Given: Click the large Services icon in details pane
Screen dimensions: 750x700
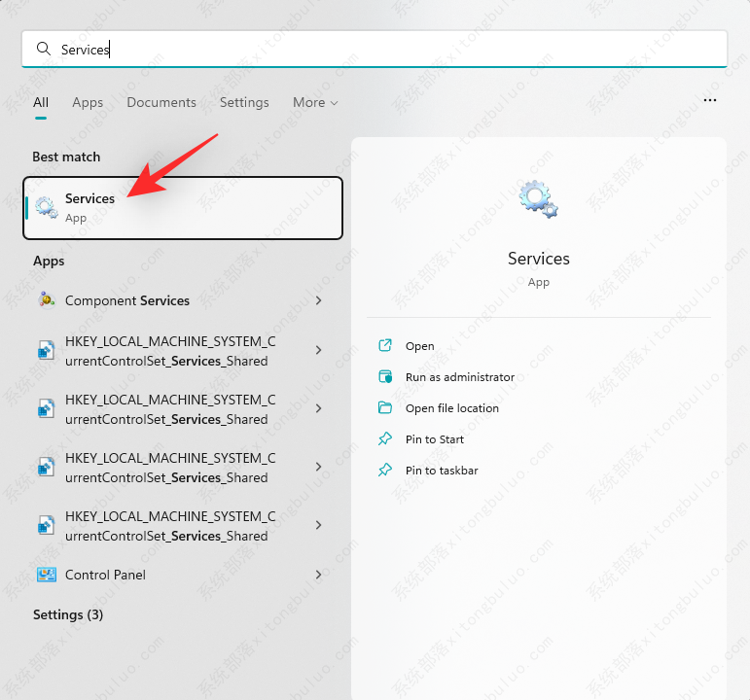Looking at the screenshot, I should click(538, 199).
